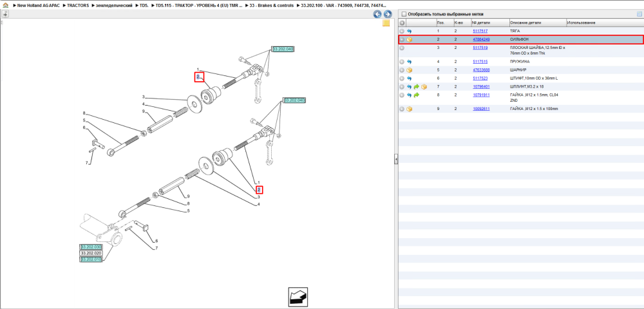Click the green arrow icon in row 10791911
The height and width of the screenshot is (309, 644).
click(x=417, y=95)
